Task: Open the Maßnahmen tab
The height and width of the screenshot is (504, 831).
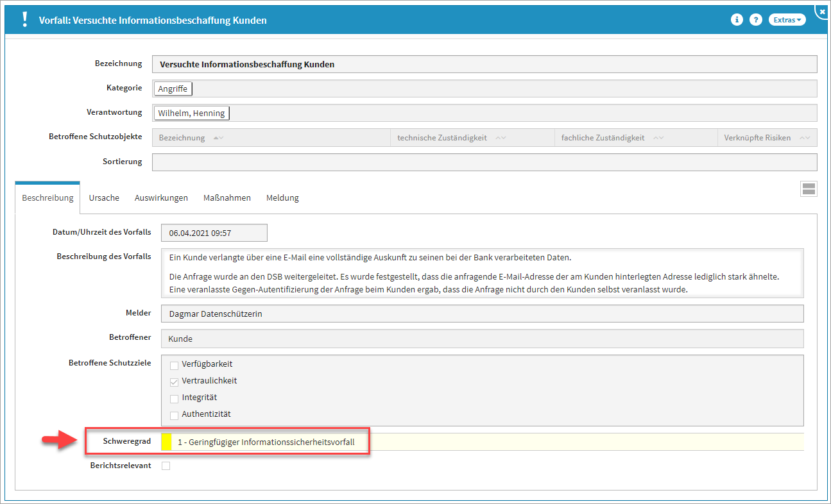Action: pyautogui.click(x=227, y=198)
